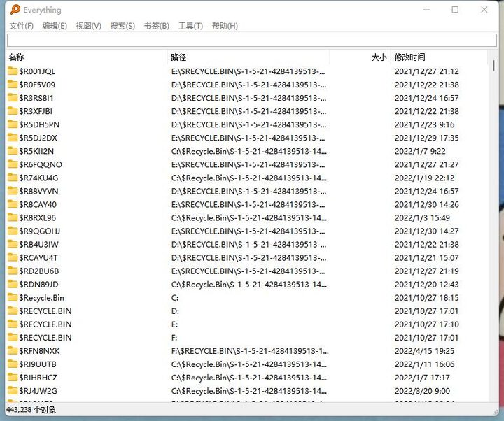The image size is (504, 421).
Task: Click the folder icon beside $R001JQL
Action: [13, 71]
